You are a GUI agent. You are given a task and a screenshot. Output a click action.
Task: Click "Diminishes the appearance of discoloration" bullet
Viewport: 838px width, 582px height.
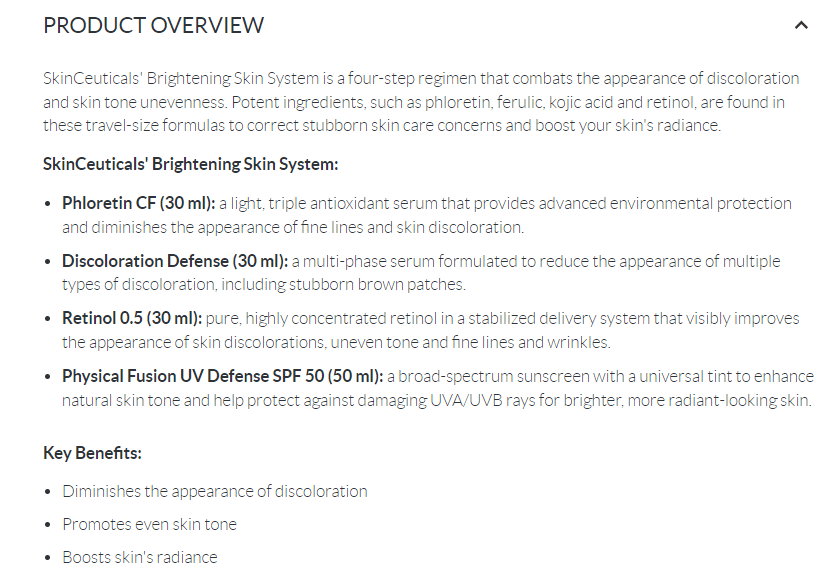(214, 491)
